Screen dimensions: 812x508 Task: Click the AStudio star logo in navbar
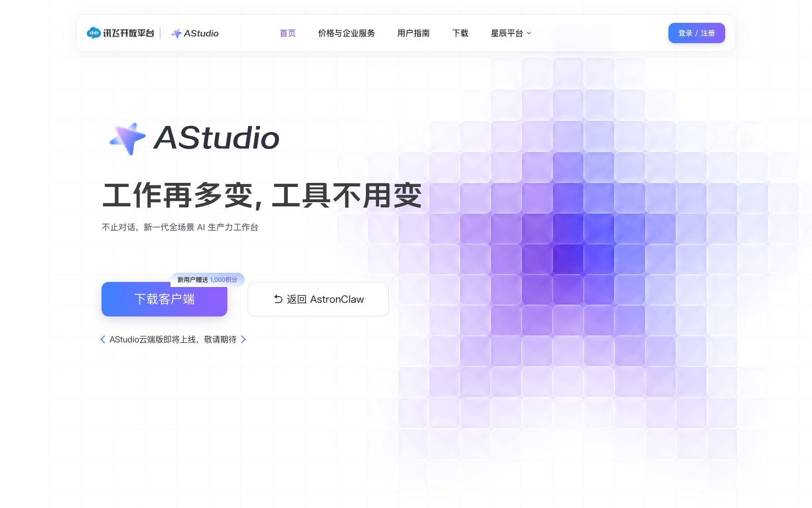pos(195,34)
